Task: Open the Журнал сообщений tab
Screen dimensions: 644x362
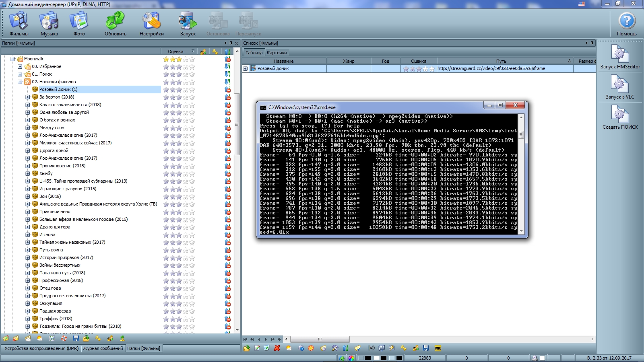Action: (x=103, y=348)
